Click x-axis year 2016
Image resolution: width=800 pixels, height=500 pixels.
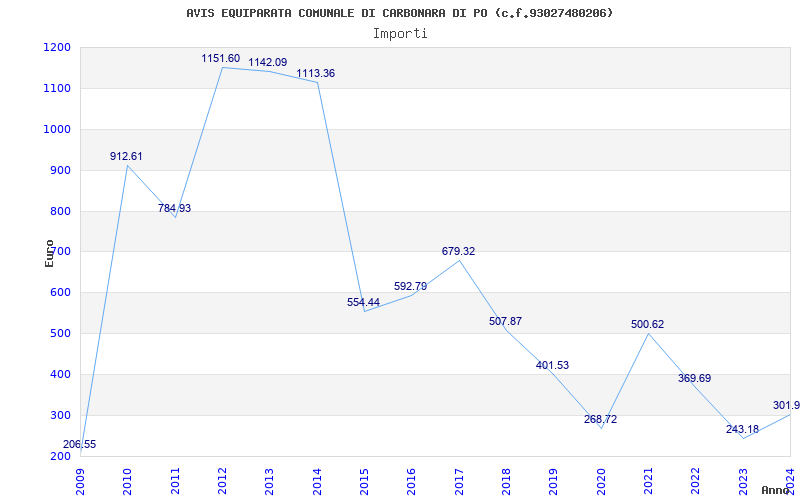[412, 482]
